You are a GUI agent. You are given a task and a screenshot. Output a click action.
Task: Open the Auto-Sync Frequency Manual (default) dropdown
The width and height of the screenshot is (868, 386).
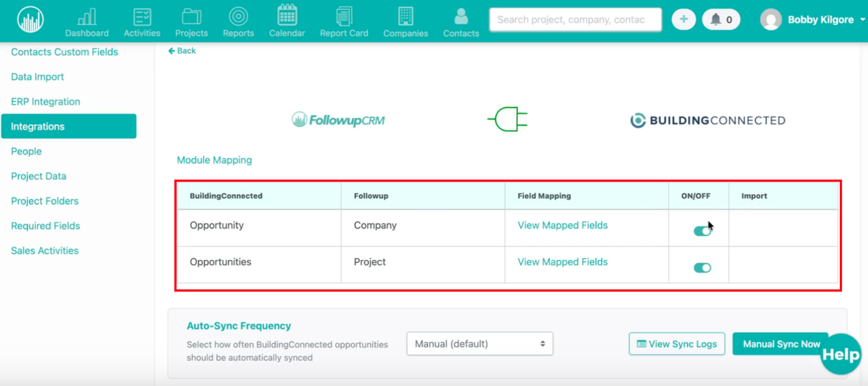(480, 344)
